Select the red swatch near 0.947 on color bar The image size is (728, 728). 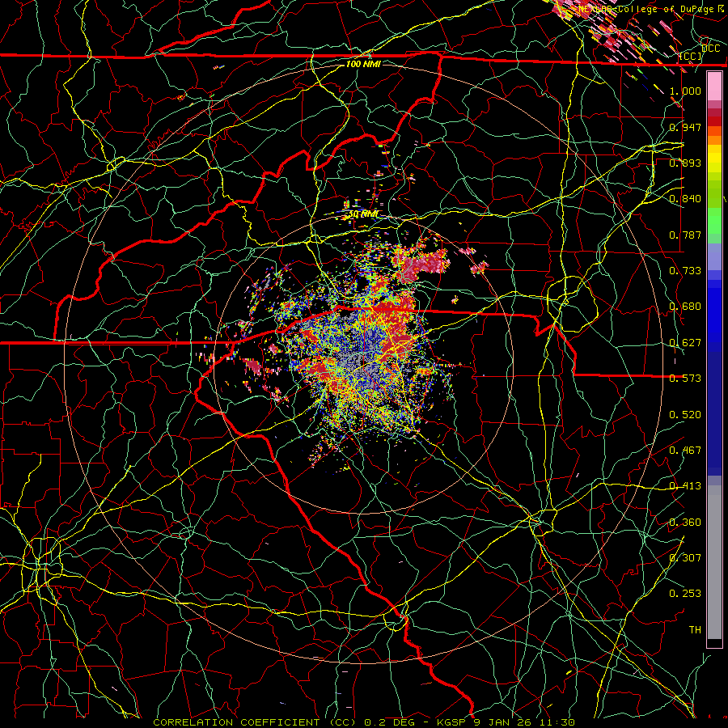pyautogui.click(x=714, y=121)
